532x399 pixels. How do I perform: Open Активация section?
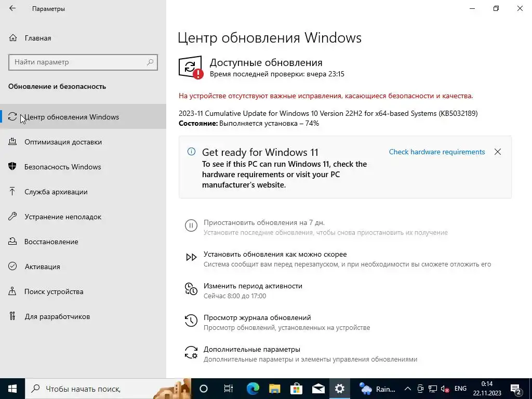[x=83, y=267]
